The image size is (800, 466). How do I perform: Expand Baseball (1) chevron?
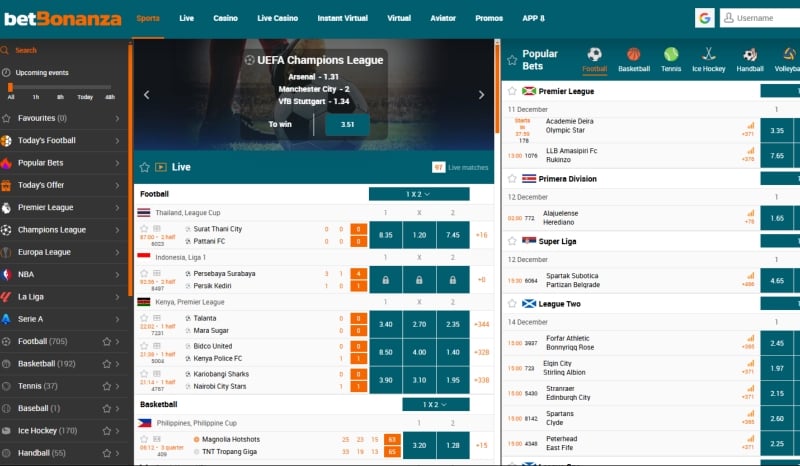point(117,409)
